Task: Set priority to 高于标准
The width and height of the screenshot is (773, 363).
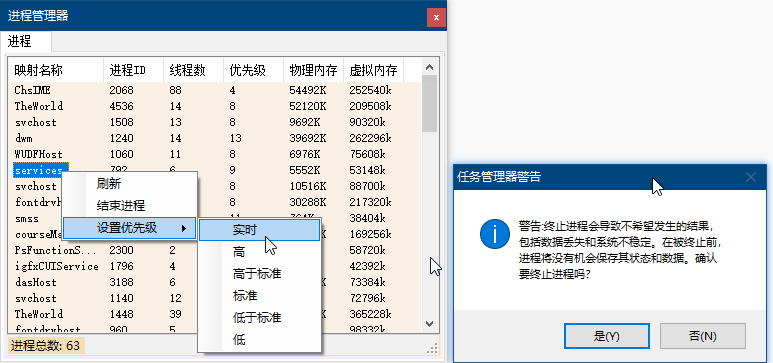Action: pyautogui.click(x=259, y=274)
